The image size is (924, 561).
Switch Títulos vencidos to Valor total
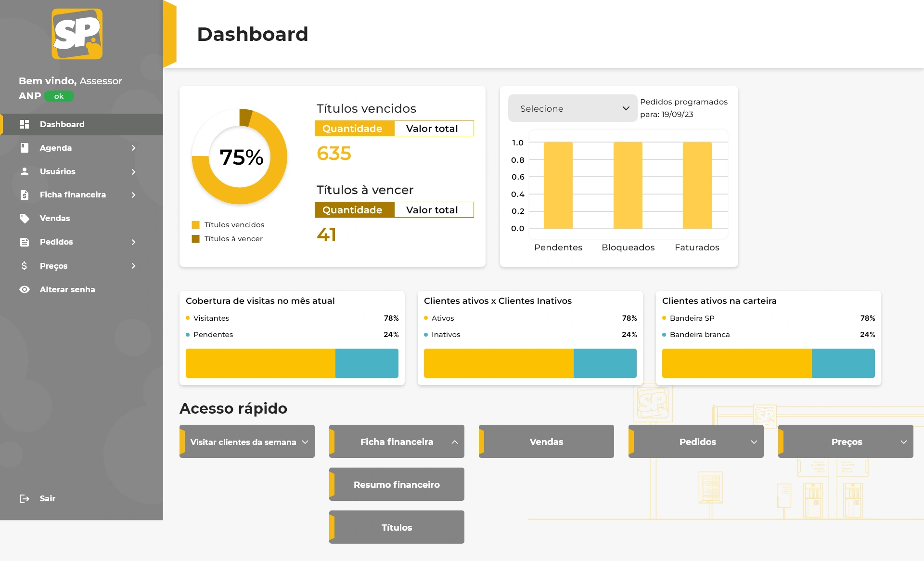pos(433,129)
